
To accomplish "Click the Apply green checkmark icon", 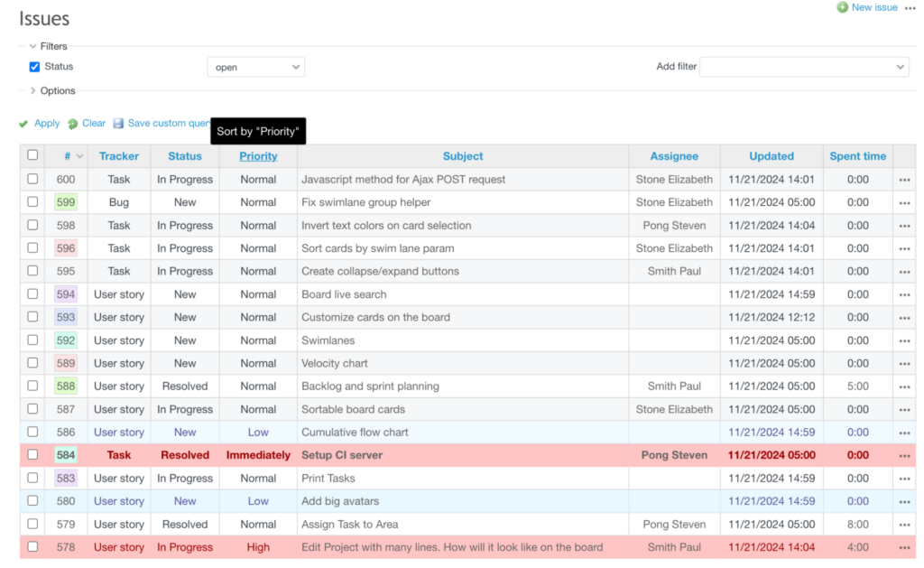I will [23, 123].
